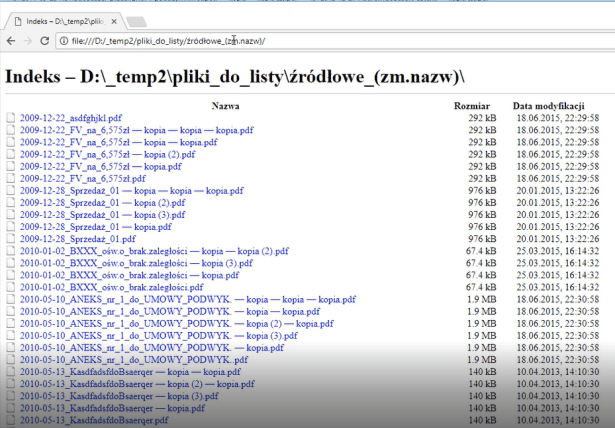Open 2009-12-28_Sprzedaż_01 — kopia.pdf
Screen dimensions: 615x428
(x=96, y=227)
